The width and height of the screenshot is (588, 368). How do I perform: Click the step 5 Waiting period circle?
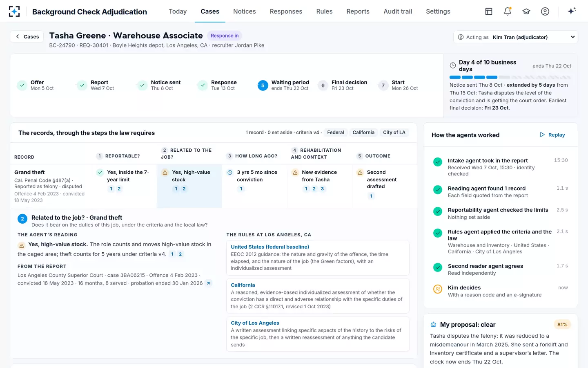[263, 85]
